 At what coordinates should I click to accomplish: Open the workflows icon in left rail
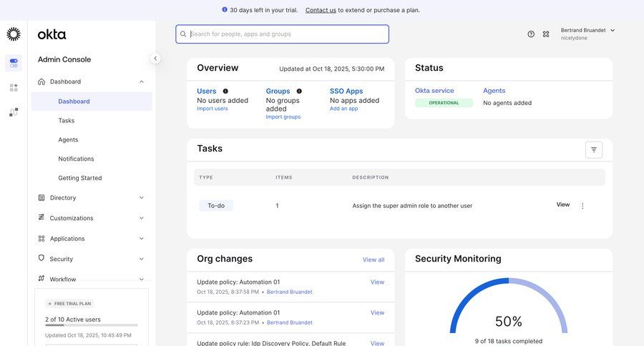coord(14,112)
